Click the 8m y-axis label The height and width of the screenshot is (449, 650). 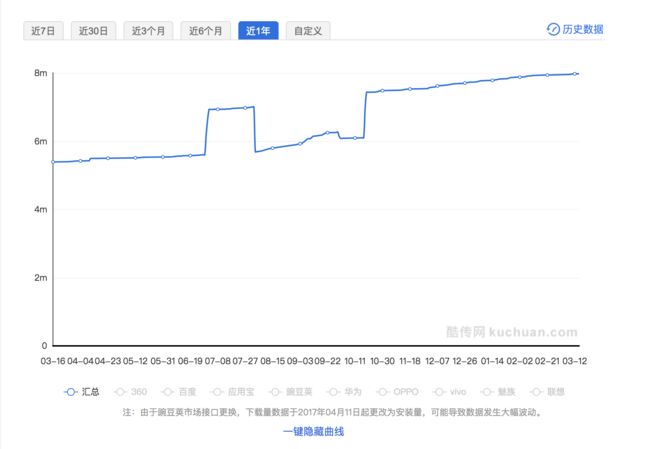tap(41, 73)
